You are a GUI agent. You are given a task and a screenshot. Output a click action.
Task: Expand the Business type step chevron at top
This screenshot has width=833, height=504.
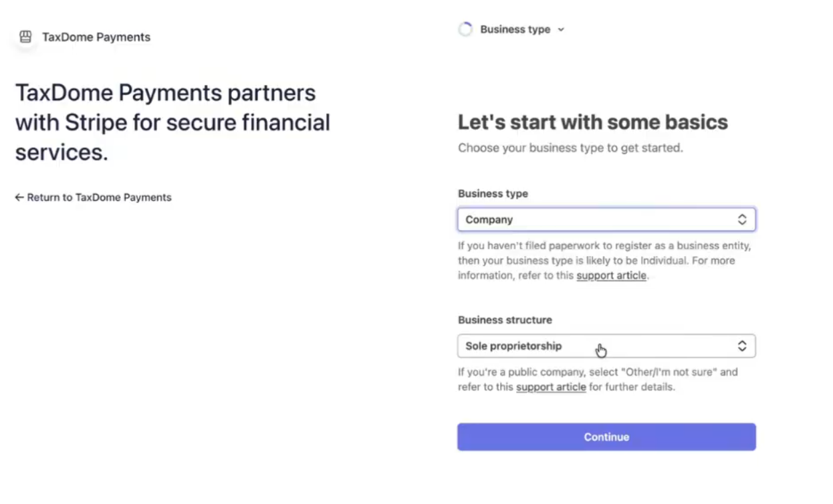561,29
